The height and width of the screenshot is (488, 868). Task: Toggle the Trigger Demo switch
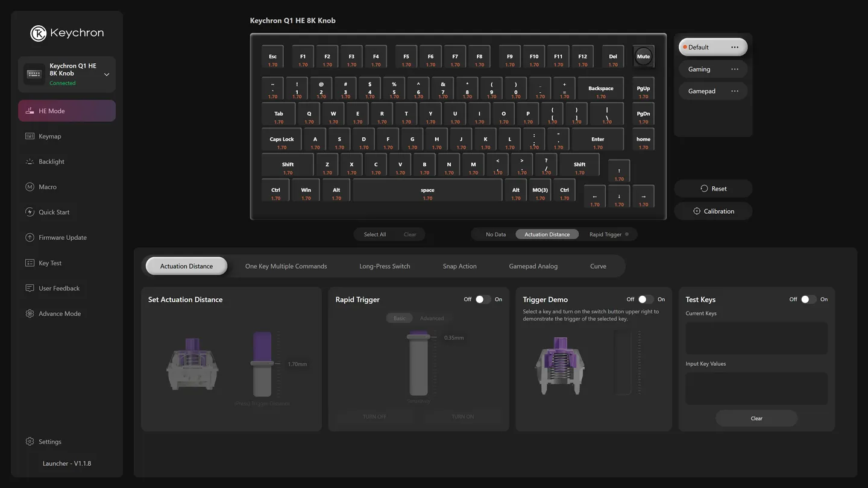click(x=646, y=299)
